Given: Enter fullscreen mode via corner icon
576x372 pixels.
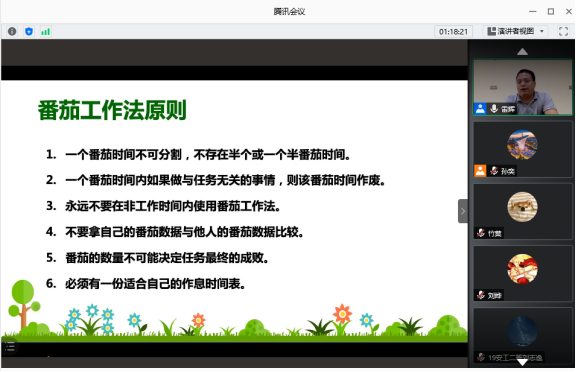Looking at the screenshot, I should (563, 32).
